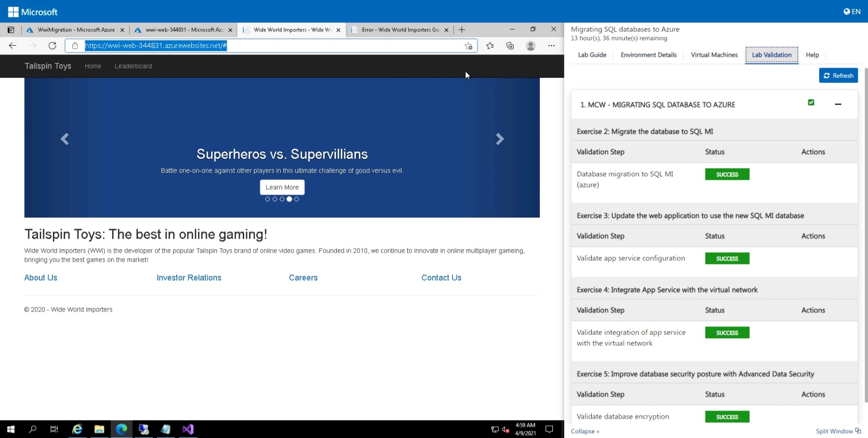Click the tab actions menu icon

pyautogui.click(x=11, y=30)
